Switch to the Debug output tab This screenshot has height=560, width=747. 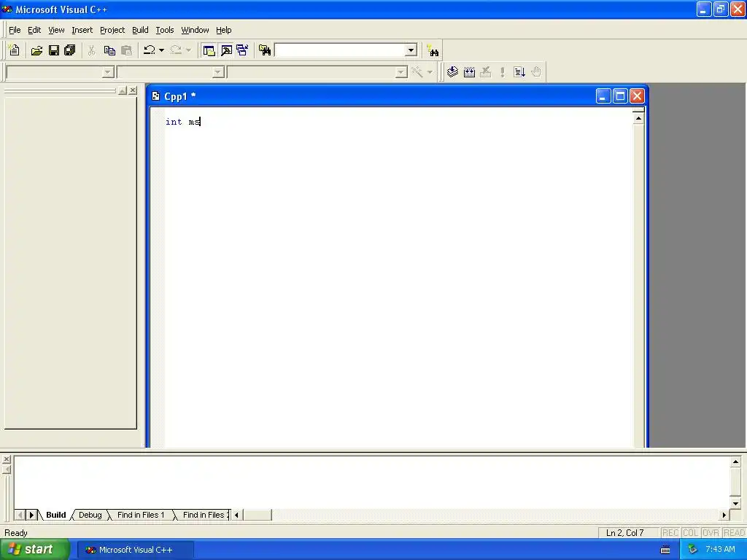click(90, 515)
